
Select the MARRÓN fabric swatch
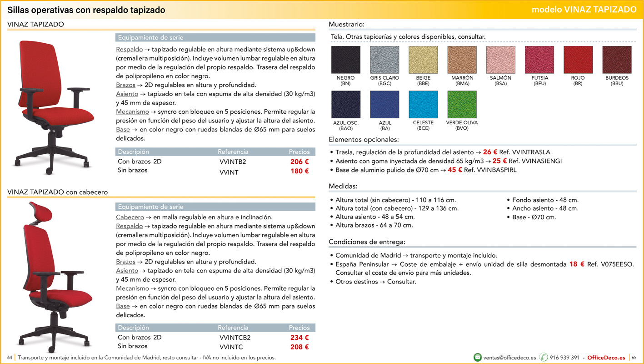click(x=462, y=60)
